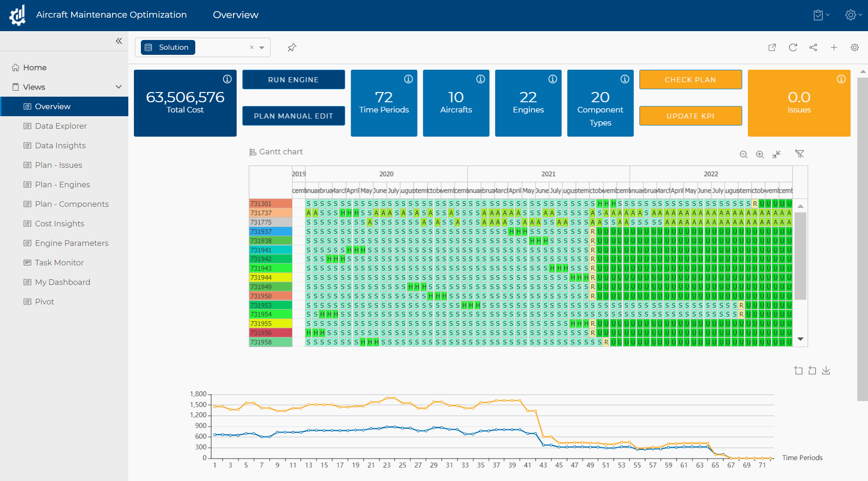Expand the Solution dropdown arrow

pos(262,47)
